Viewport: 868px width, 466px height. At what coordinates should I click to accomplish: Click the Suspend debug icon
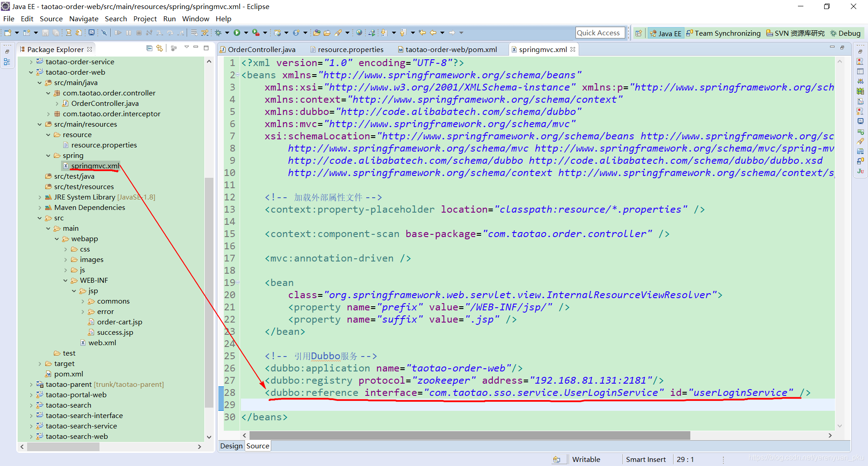click(x=129, y=33)
